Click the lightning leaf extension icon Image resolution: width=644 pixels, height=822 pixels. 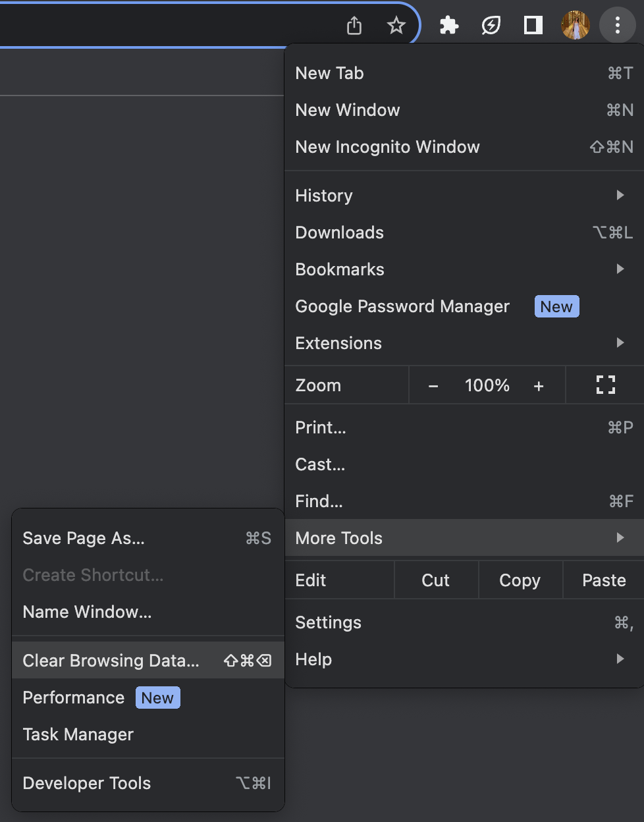pos(491,26)
